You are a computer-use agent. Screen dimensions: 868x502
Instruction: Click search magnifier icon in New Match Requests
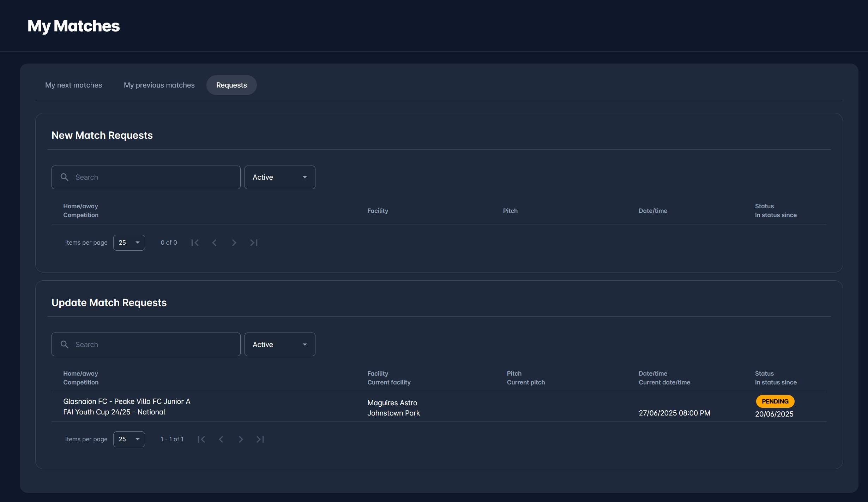65,177
